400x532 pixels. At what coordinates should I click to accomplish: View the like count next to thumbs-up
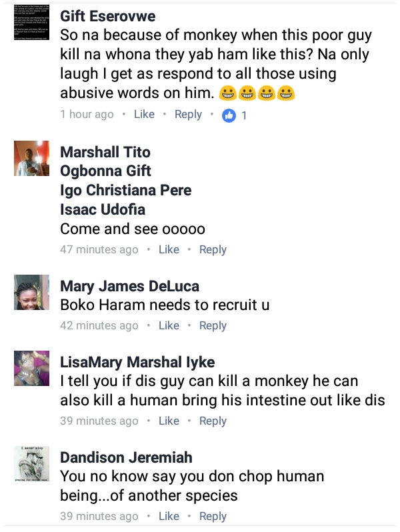[243, 116]
